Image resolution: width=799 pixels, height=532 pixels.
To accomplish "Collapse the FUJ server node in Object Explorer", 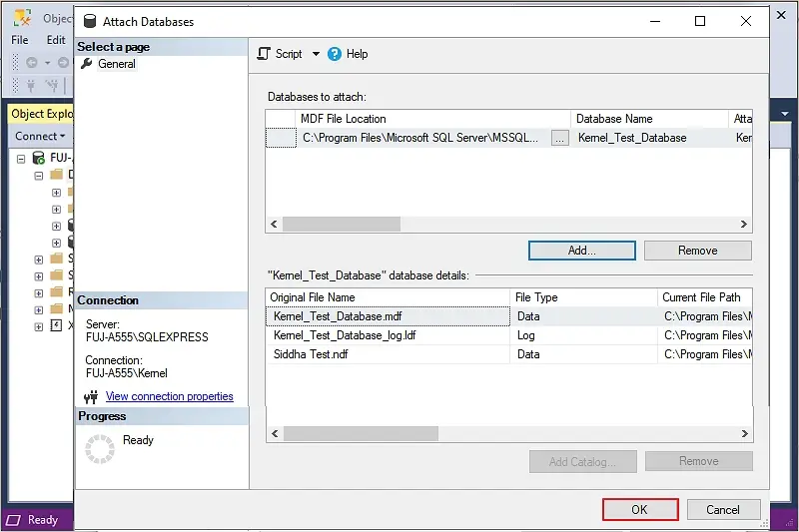I will pyautogui.click(x=21, y=160).
